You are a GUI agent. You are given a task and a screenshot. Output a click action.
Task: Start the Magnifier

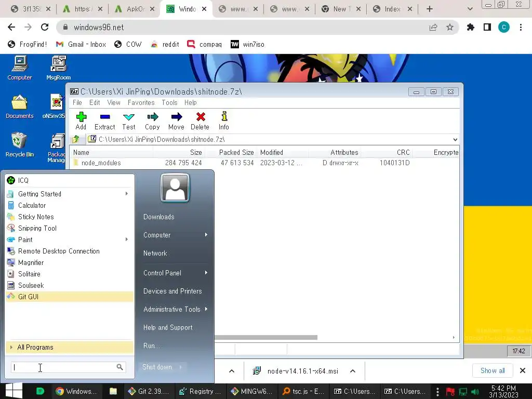point(70,262)
